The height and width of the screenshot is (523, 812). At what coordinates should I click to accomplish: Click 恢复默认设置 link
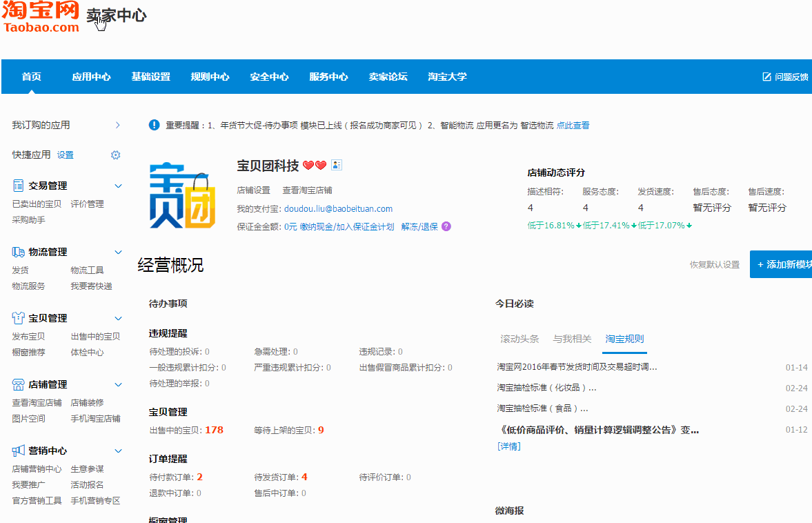pos(715,265)
